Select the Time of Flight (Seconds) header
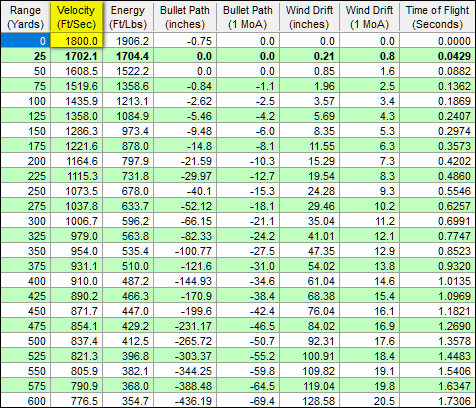476x408 pixels. (x=438, y=17)
